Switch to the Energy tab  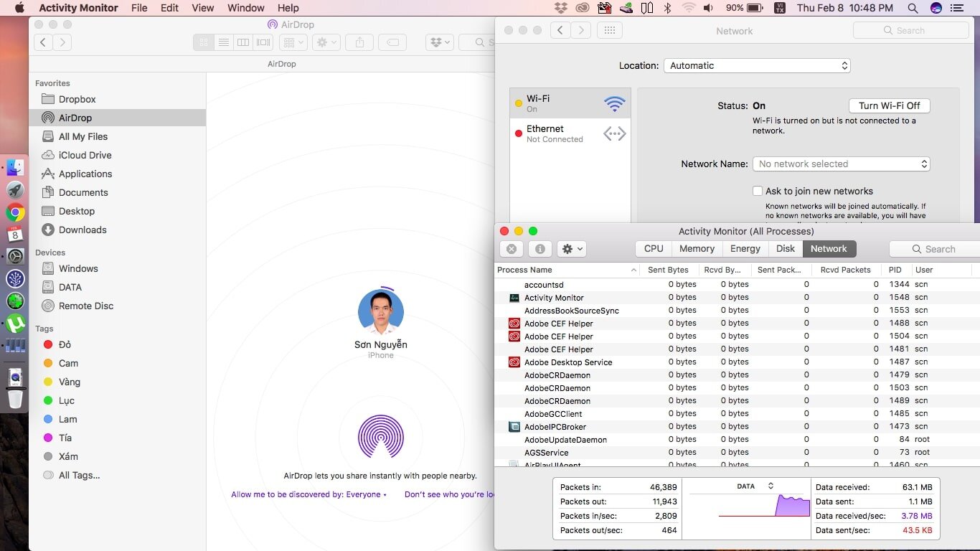pyautogui.click(x=745, y=248)
